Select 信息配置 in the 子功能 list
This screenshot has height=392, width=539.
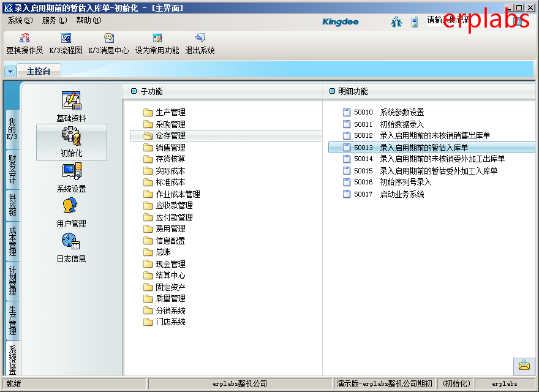170,241
